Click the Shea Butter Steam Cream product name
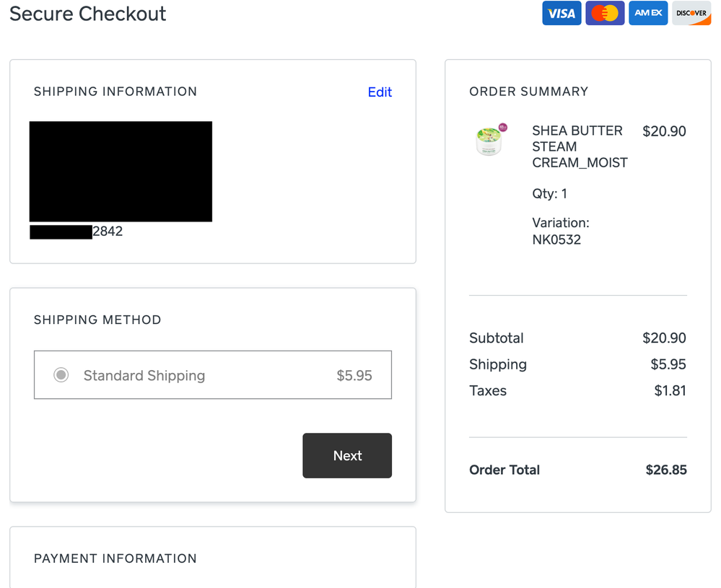The width and height of the screenshot is (721, 588). [x=580, y=146]
